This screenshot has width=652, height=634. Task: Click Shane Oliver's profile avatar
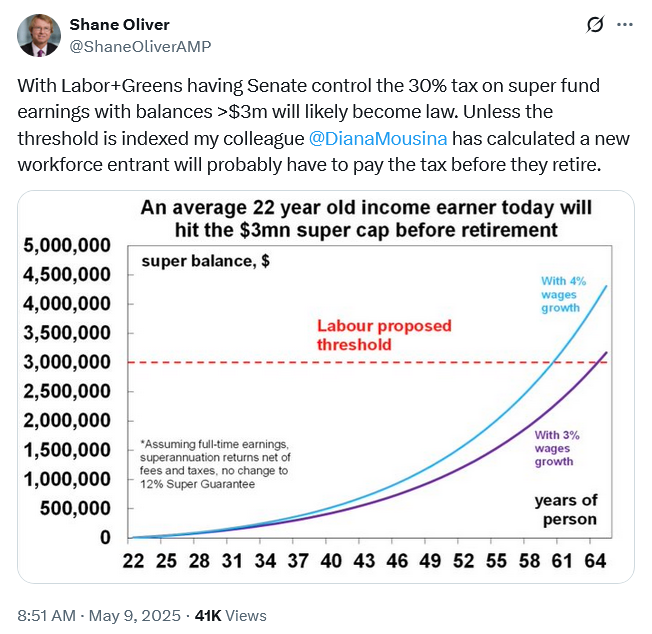click(38, 35)
